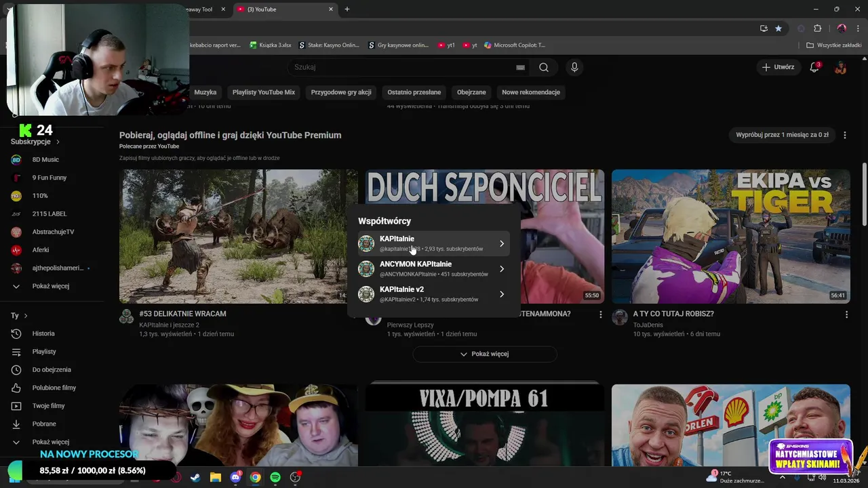The width and height of the screenshot is (868, 488).
Task: Open Polubione filmy liked videos
Action: pos(54,388)
